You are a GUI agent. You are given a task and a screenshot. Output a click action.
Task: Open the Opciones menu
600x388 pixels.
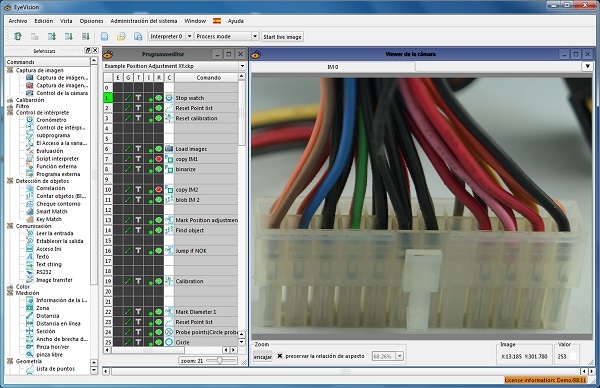(x=91, y=21)
